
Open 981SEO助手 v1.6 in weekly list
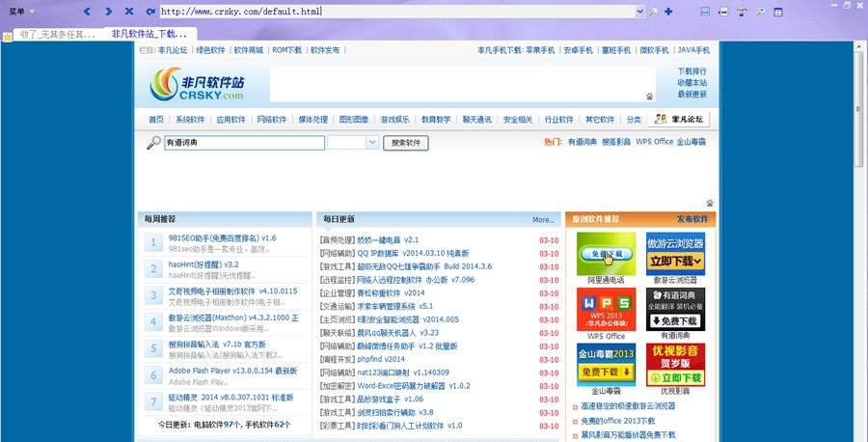click(x=223, y=237)
